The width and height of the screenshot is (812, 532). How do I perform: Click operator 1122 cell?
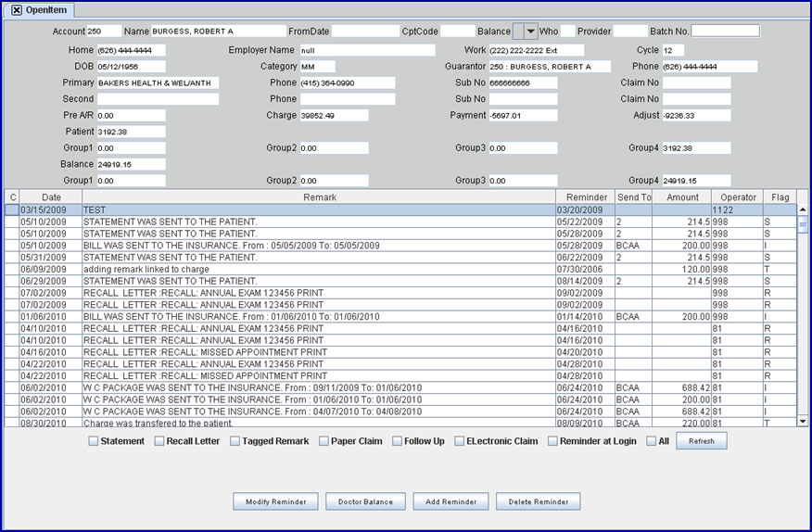click(738, 209)
